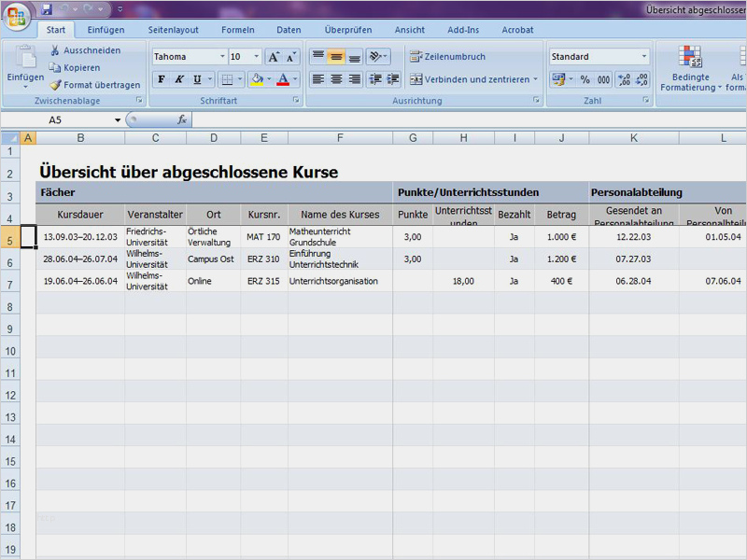
Task: Expand the Standard number format dropdown
Action: tap(643, 57)
